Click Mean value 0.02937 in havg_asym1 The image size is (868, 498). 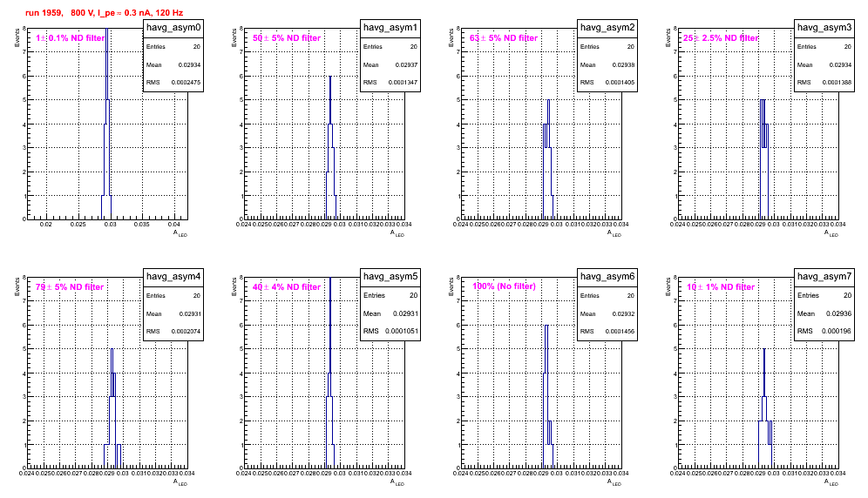pos(406,64)
